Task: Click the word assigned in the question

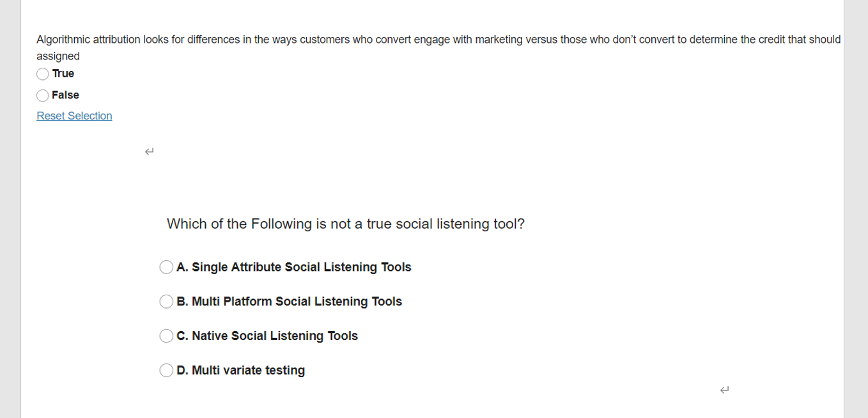Action: pyautogui.click(x=58, y=56)
